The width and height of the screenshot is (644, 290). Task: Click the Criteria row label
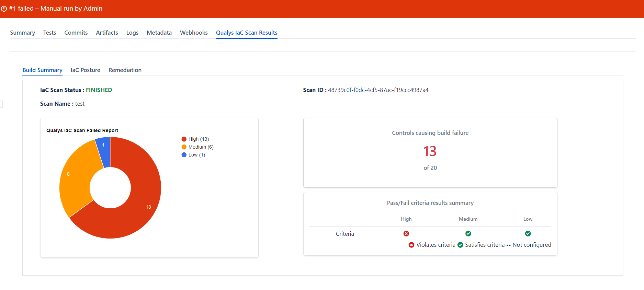(345, 234)
